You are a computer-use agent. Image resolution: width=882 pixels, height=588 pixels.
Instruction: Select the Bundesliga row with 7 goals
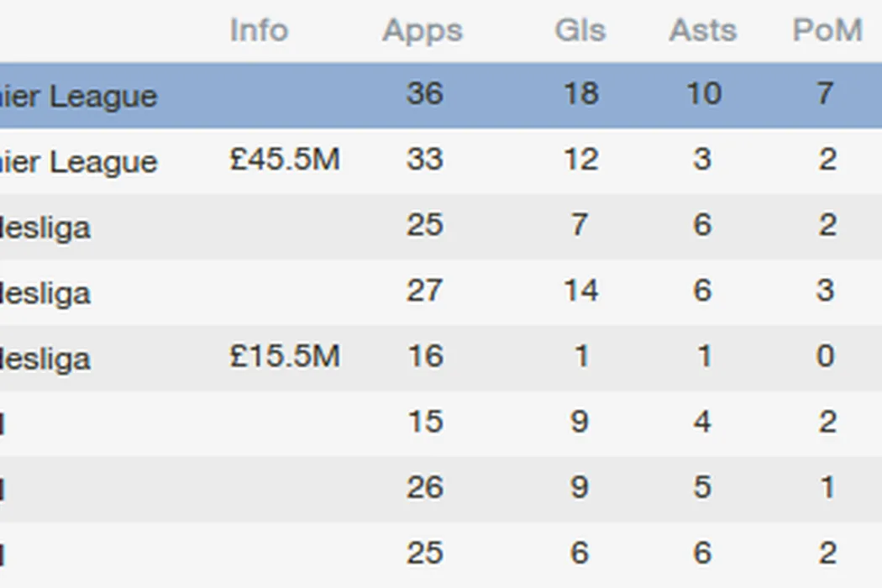click(46, 226)
